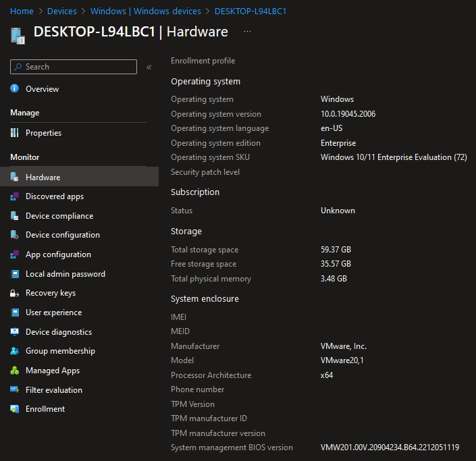Click the Device configuration icon
The height and width of the screenshot is (461, 476).
point(15,235)
